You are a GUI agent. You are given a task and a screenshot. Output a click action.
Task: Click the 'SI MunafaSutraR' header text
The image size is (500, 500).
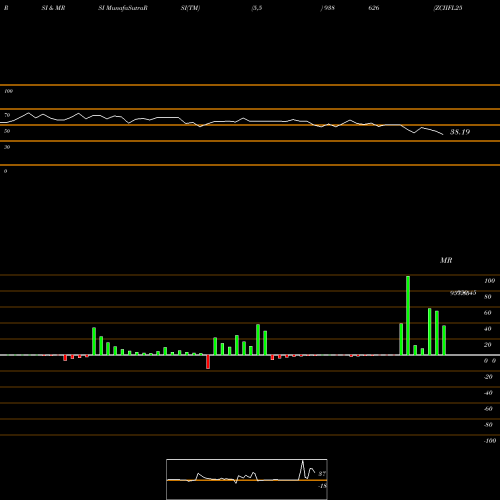click(x=123, y=8)
